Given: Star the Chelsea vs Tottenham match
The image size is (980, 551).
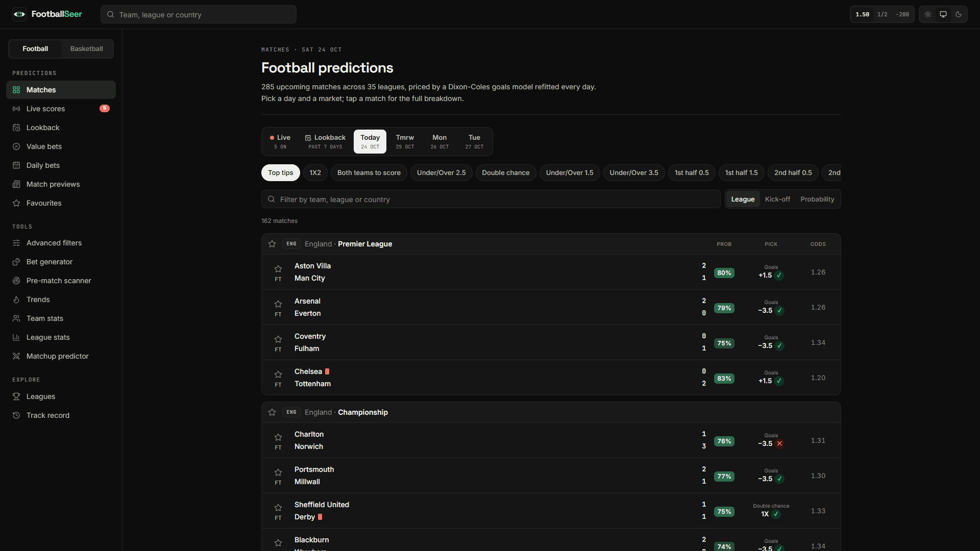Looking at the screenshot, I should coord(278,374).
